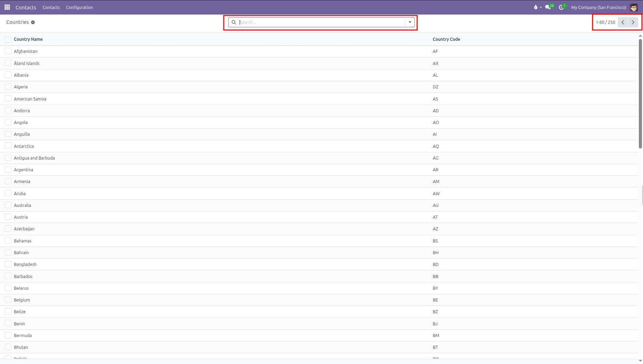Open the Bangladesh country record
This screenshot has width=643, height=364.
point(25,265)
